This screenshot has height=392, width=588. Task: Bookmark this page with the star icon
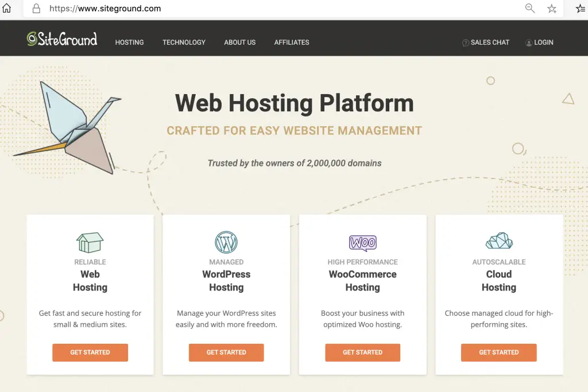(x=552, y=9)
